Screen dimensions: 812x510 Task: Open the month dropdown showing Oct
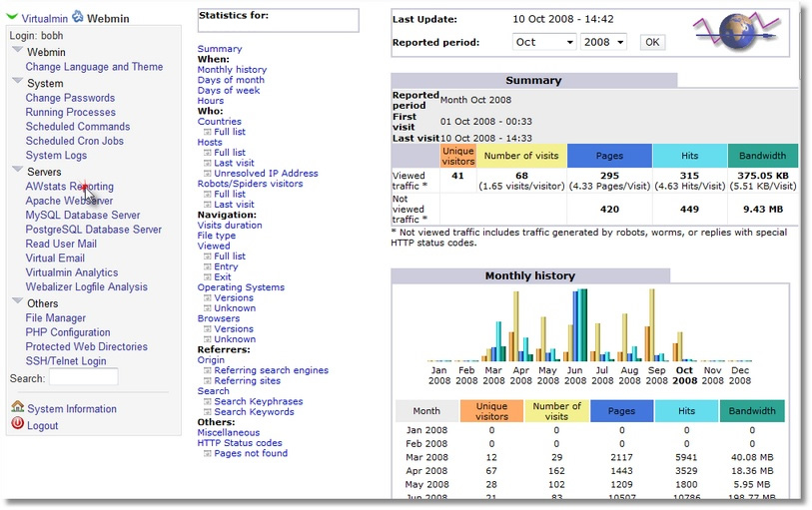(x=543, y=42)
